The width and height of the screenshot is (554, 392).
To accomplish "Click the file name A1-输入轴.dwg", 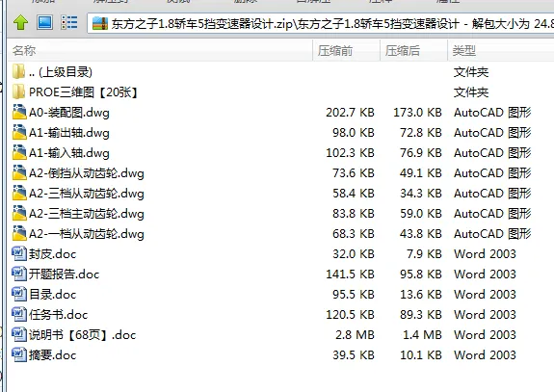I will pyautogui.click(x=69, y=153).
